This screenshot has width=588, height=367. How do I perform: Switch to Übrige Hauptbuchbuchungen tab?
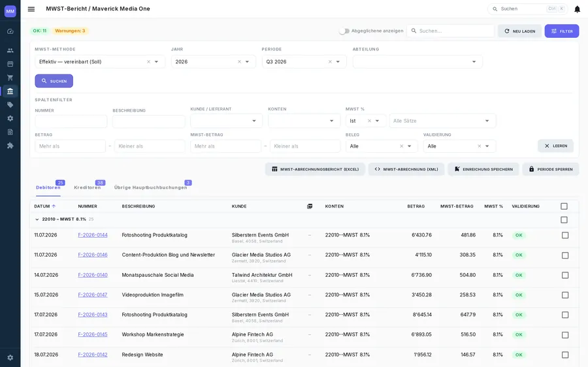pos(150,187)
